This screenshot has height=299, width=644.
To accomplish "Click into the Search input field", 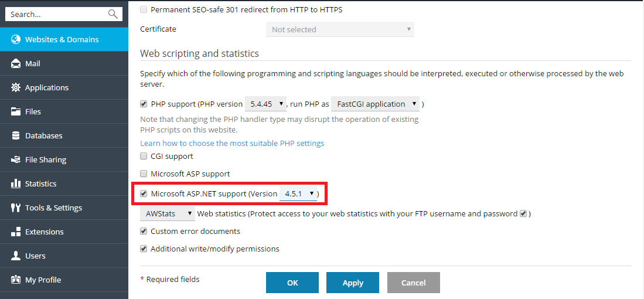I will tap(56, 14).
